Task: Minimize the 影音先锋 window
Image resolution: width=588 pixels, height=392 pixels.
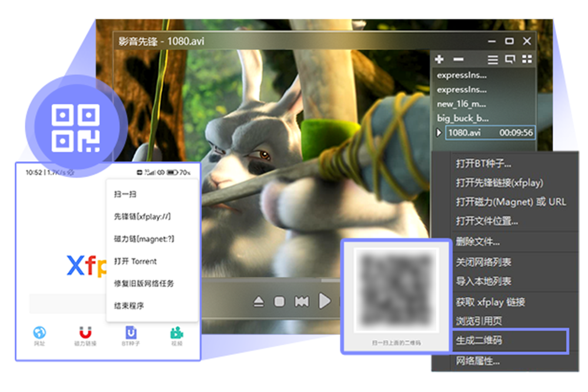Action: [492, 41]
